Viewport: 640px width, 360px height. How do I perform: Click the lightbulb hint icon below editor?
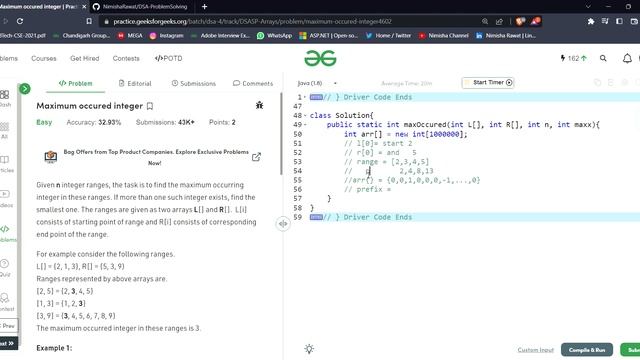tap(309, 349)
